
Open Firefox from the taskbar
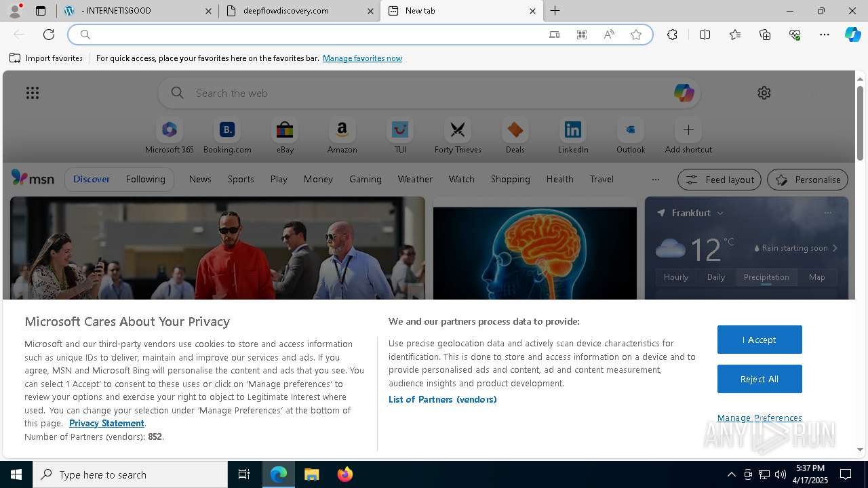point(345,474)
